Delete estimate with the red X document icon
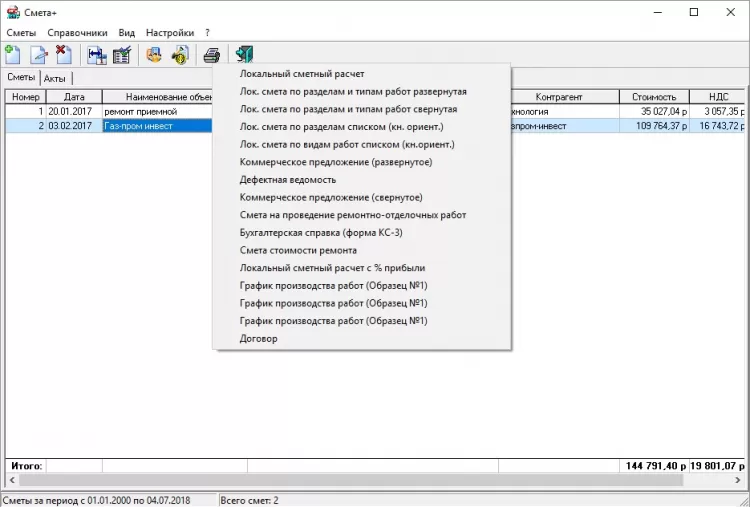750x507 pixels. 64,55
